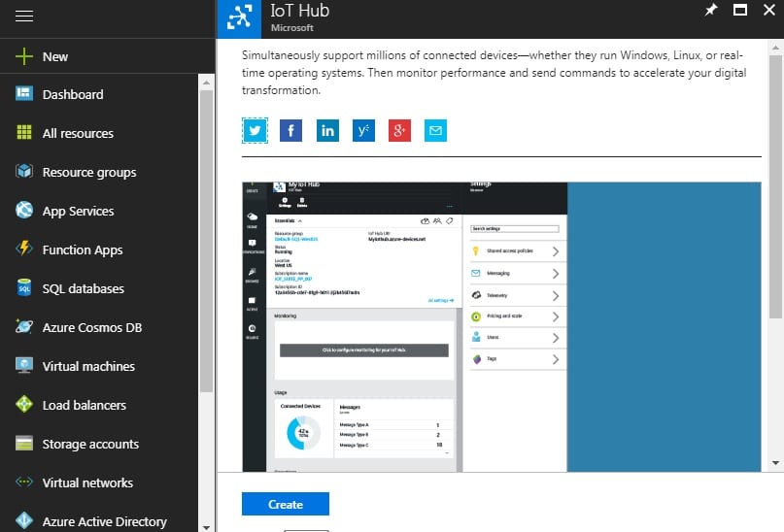This screenshot has height=532, width=784.
Task: Select Resource groups in left menu
Action: 88,172
